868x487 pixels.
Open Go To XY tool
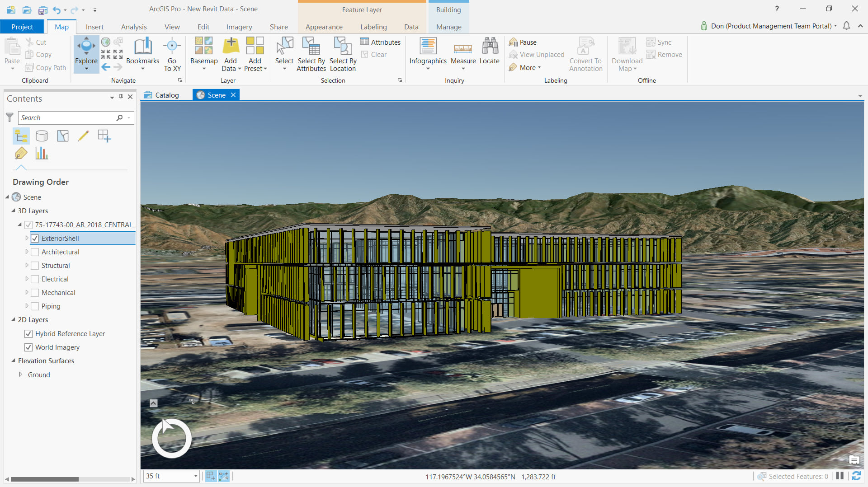click(x=172, y=54)
